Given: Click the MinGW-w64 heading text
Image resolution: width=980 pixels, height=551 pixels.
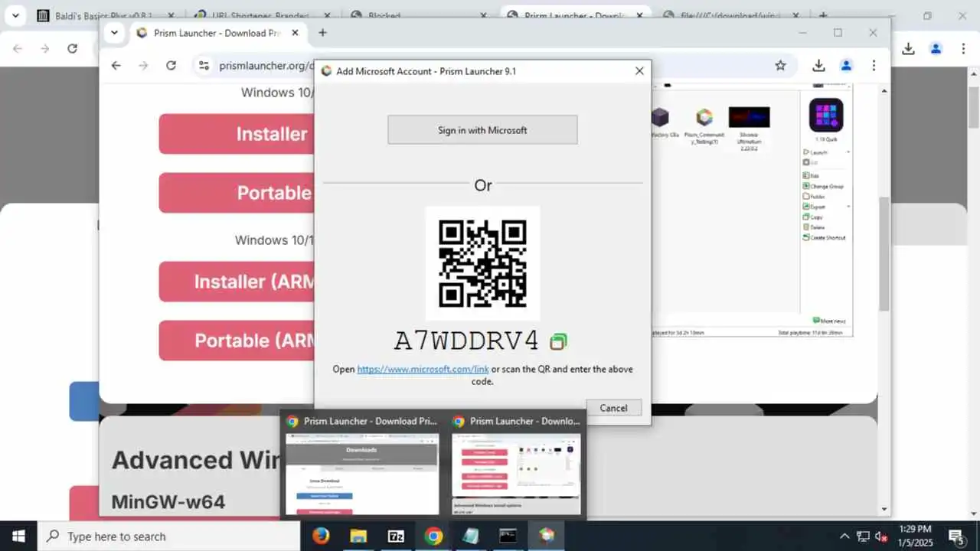Looking at the screenshot, I should (x=168, y=502).
